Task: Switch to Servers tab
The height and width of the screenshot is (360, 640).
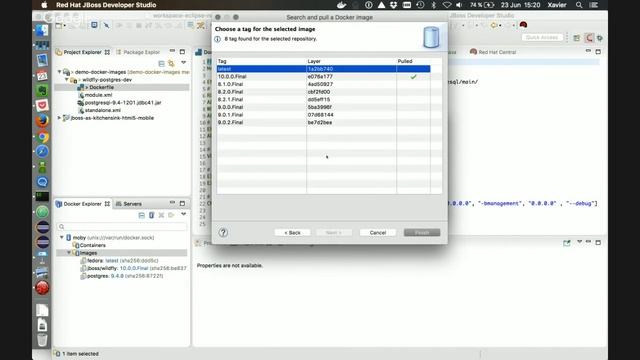Action: (x=129, y=204)
